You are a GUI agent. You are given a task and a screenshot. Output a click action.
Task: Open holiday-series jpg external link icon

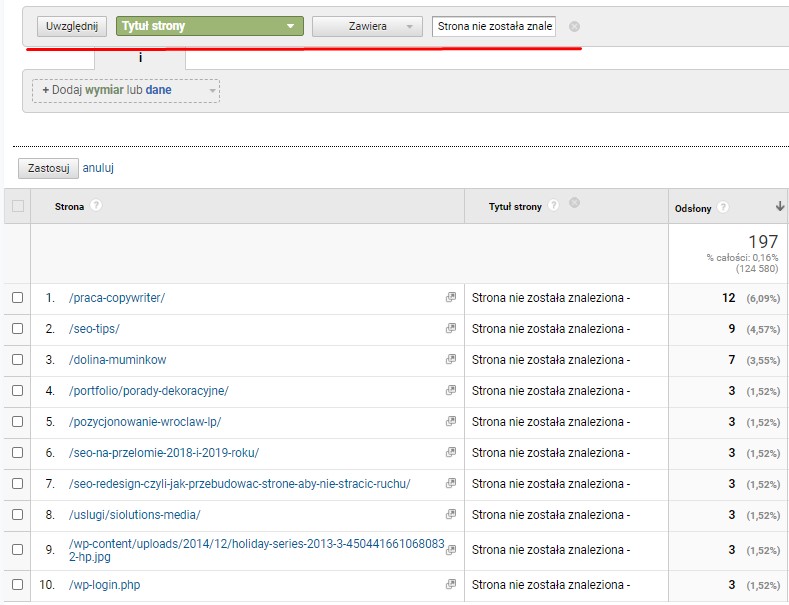click(451, 550)
